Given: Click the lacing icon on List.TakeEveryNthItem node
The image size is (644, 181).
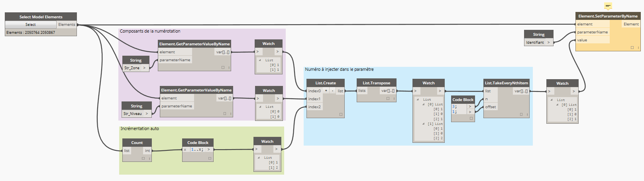Looking at the screenshot, I should tap(527, 115).
